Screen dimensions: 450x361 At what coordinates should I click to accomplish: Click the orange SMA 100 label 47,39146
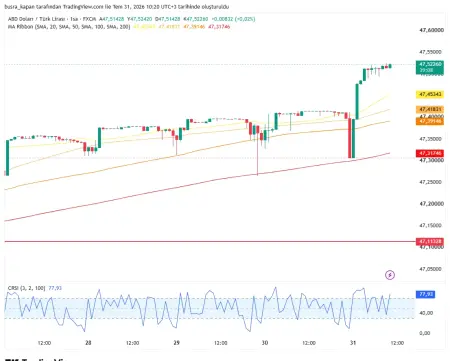[430, 121]
